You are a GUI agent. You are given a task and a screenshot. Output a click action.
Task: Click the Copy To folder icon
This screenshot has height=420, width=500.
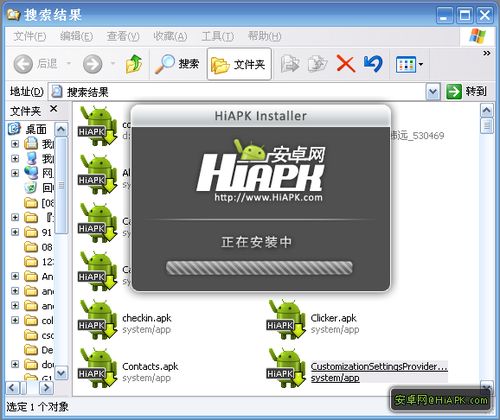click(x=317, y=64)
